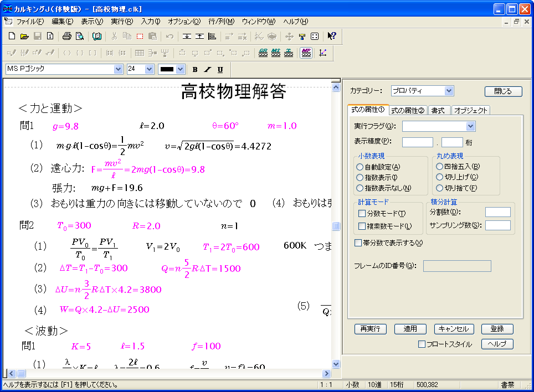Click the open book icon
534x392 pixels.
click(x=97, y=36)
